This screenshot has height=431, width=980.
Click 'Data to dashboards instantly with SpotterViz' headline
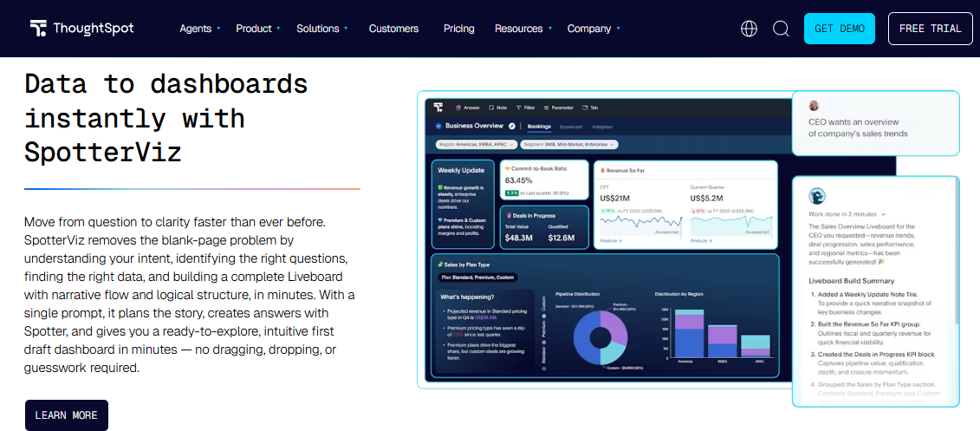[166, 117]
